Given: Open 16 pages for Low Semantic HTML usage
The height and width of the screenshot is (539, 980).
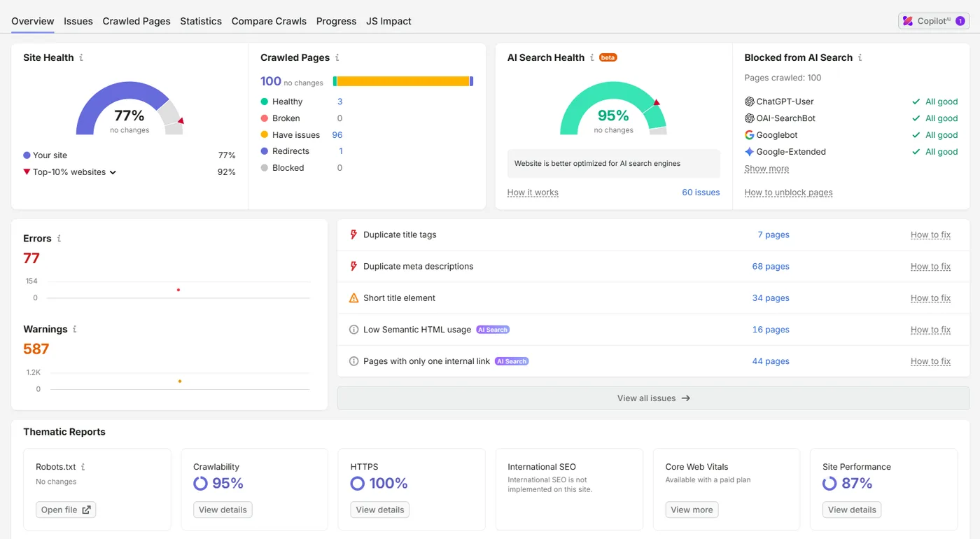Looking at the screenshot, I should point(771,330).
